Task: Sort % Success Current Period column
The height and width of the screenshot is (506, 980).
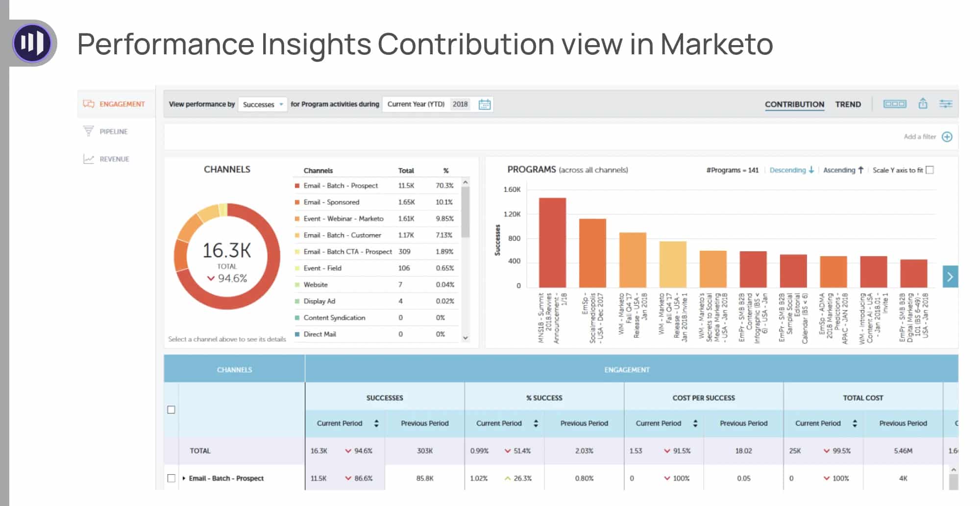Action: click(536, 423)
